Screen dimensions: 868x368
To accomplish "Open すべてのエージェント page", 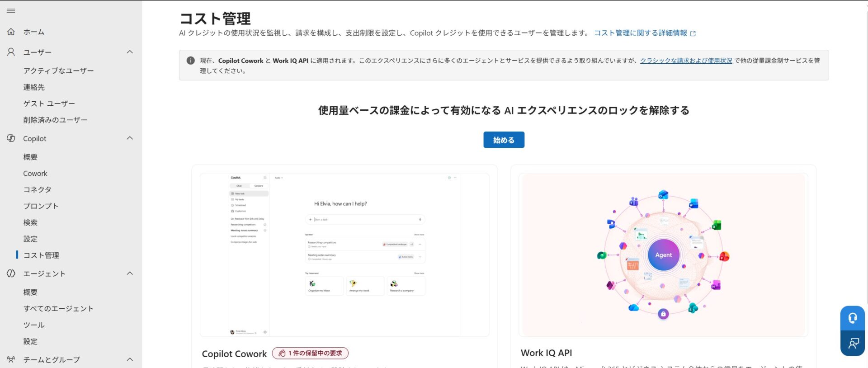I will pos(59,309).
